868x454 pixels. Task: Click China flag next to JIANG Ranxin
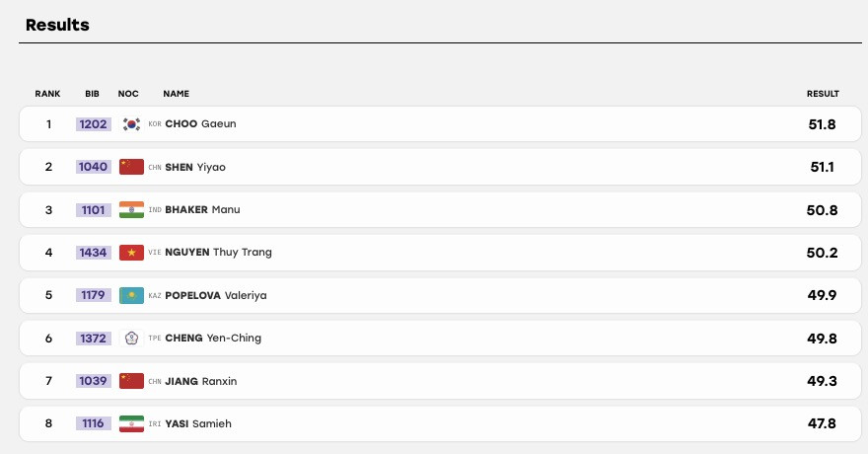[x=131, y=381]
